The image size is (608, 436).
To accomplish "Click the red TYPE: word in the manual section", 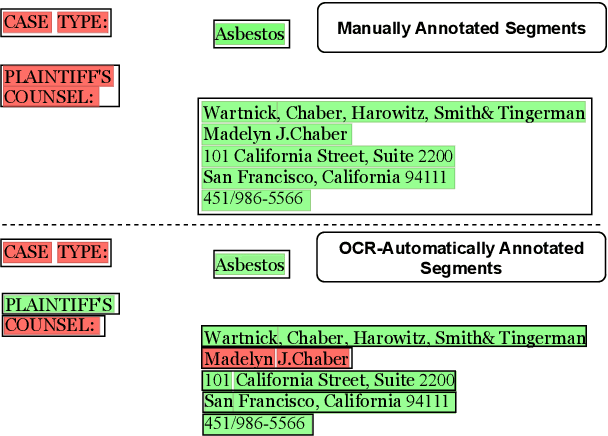I will tap(83, 22).
